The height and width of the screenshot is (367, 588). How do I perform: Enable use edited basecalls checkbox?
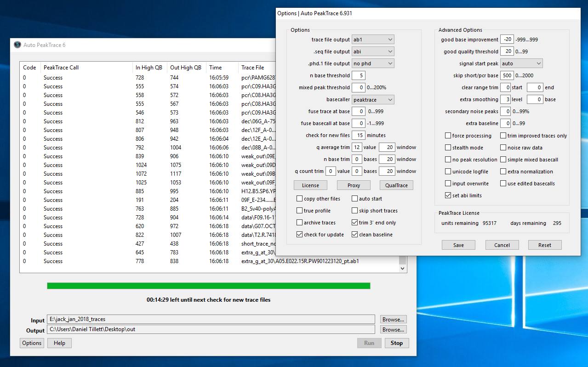pyautogui.click(x=503, y=183)
